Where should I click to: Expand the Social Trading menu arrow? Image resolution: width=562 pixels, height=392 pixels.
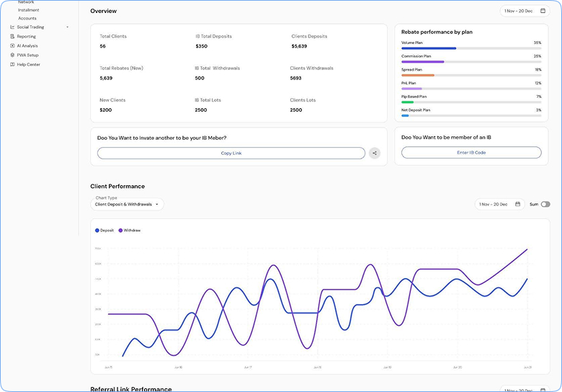(x=68, y=27)
